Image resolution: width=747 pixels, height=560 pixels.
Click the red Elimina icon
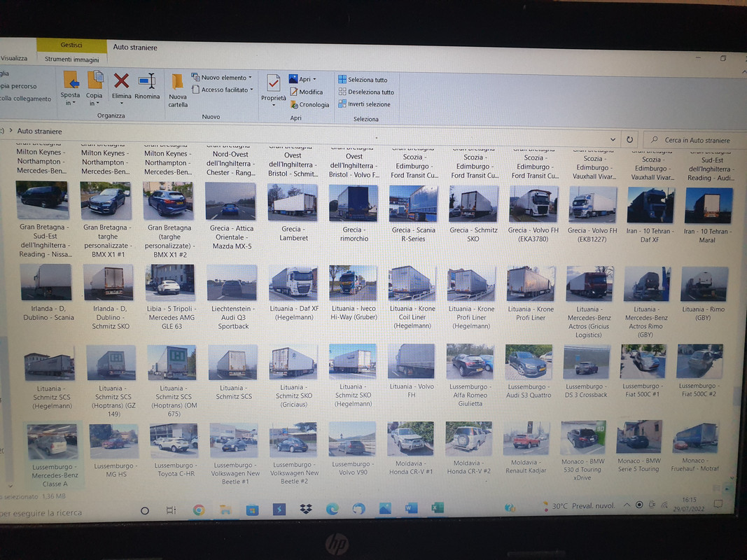(x=121, y=81)
